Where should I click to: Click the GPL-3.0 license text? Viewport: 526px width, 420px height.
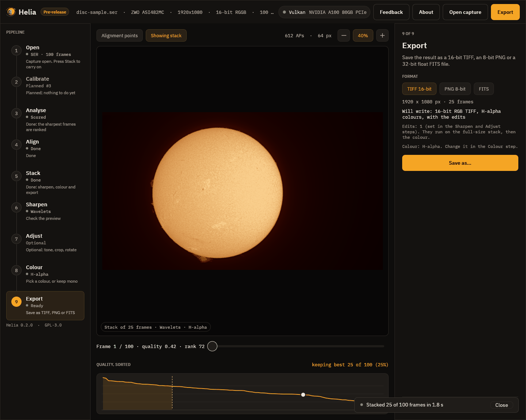coord(53,325)
